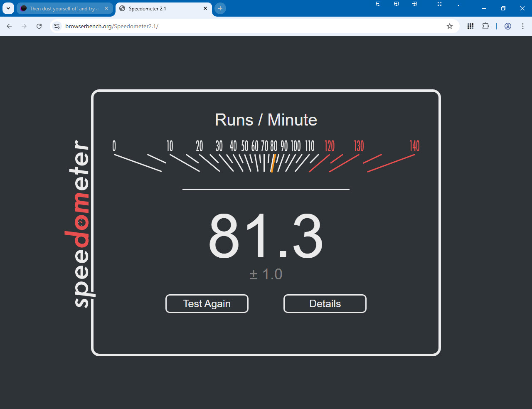Open a new tab with plus button
This screenshot has height=409, width=532.
pos(220,8)
